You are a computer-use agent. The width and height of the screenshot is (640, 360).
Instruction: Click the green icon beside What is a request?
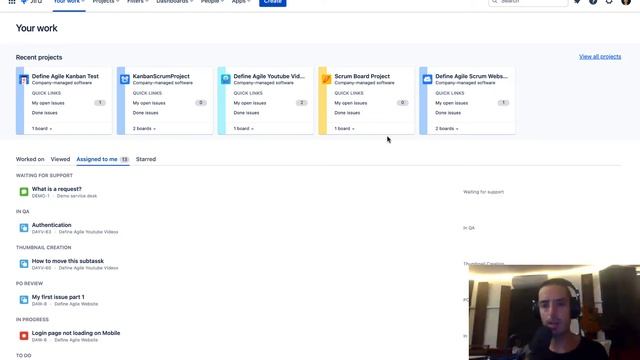(24, 191)
